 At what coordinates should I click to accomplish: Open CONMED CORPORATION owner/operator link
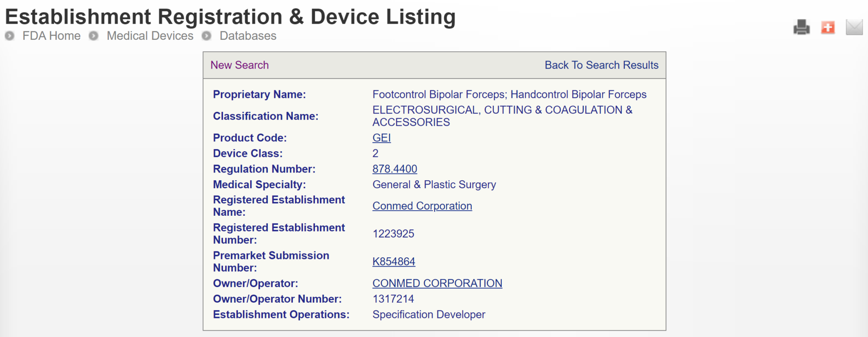click(437, 283)
